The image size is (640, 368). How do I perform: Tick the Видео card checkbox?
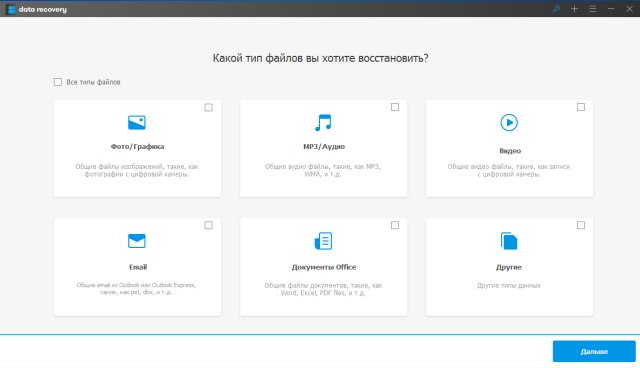point(581,107)
